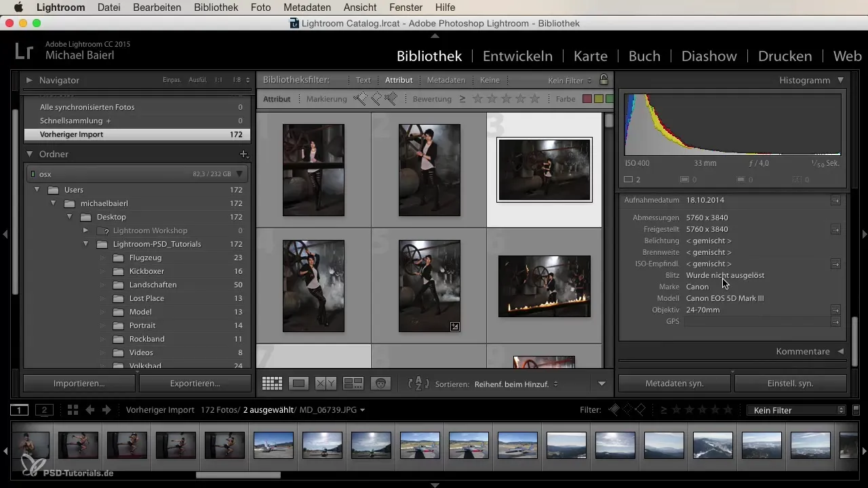Click Importieren button
Screen dimensions: 868x488
point(79,383)
